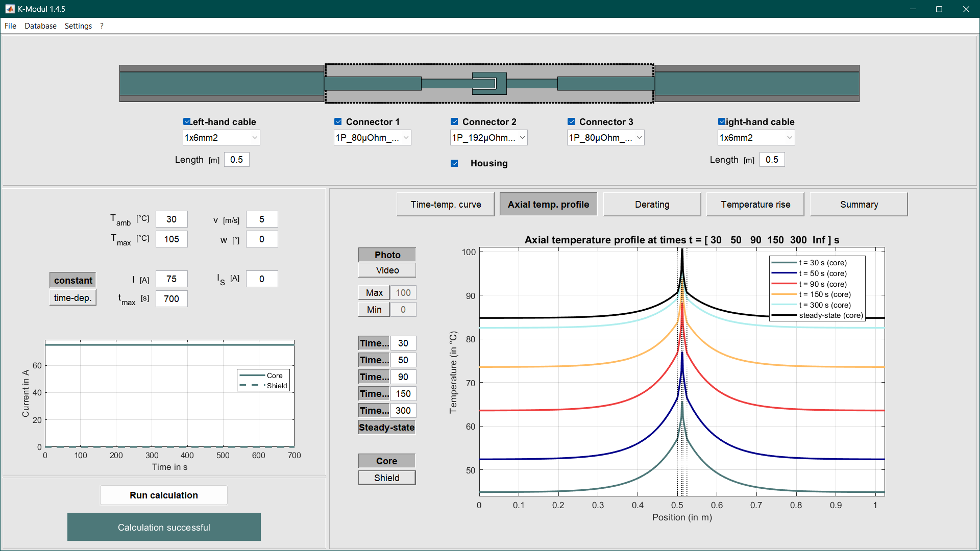The width and height of the screenshot is (980, 551).
Task: Click the Max value field showing 100
Action: [x=403, y=293]
